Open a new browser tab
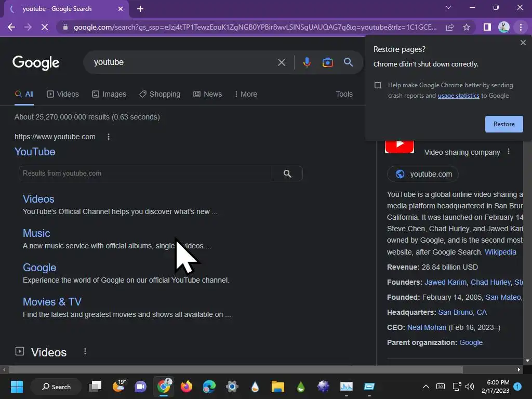Screen dimensions: 532x399 tap(140, 9)
